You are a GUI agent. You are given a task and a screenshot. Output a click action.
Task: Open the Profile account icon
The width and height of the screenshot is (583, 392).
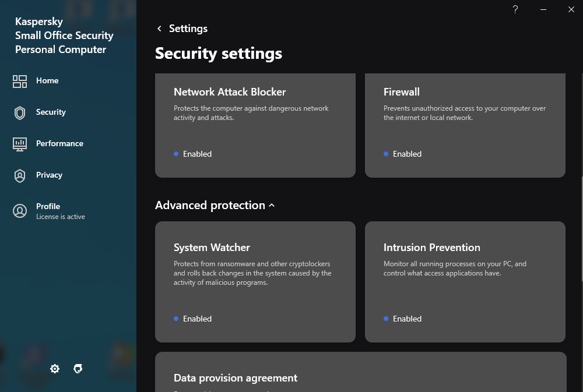(x=19, y=211)
